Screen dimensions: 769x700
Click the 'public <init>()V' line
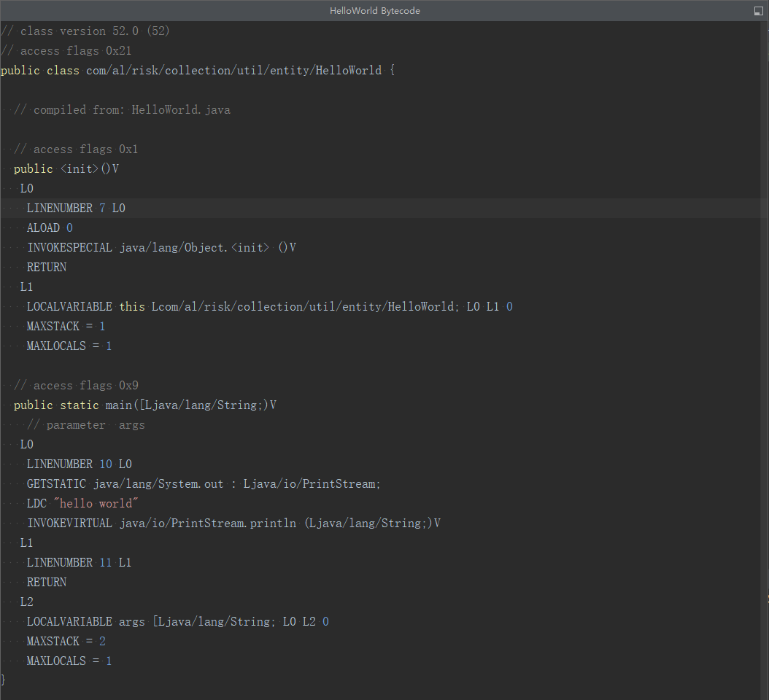point(66,168)
